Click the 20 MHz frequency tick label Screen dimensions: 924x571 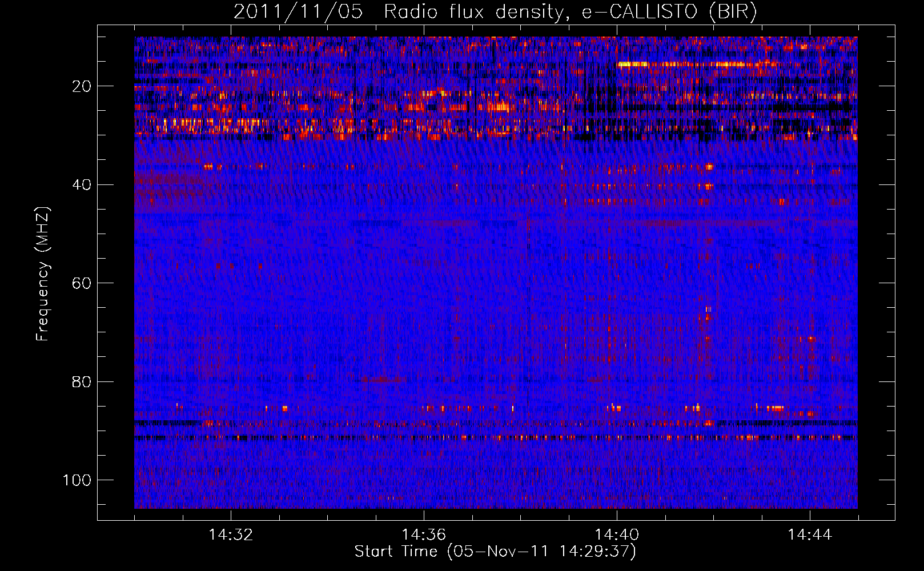pyautogui.click(x=82, y=86)
